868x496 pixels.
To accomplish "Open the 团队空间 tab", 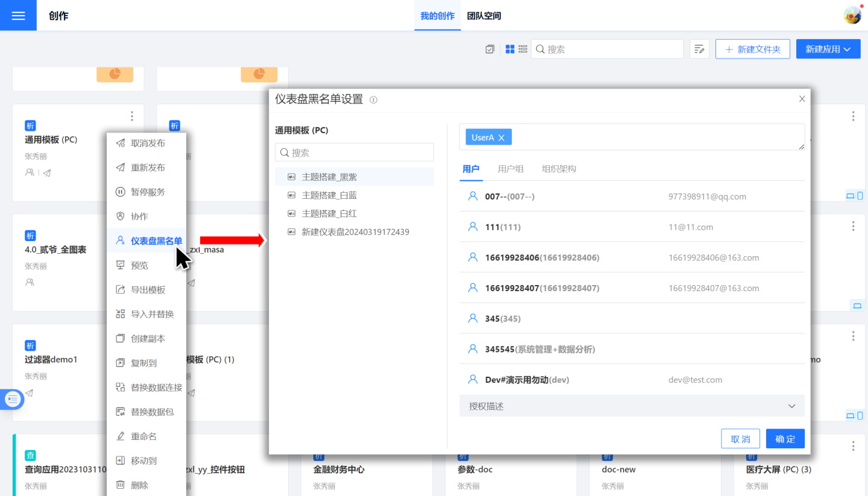I will pos(484,16).
